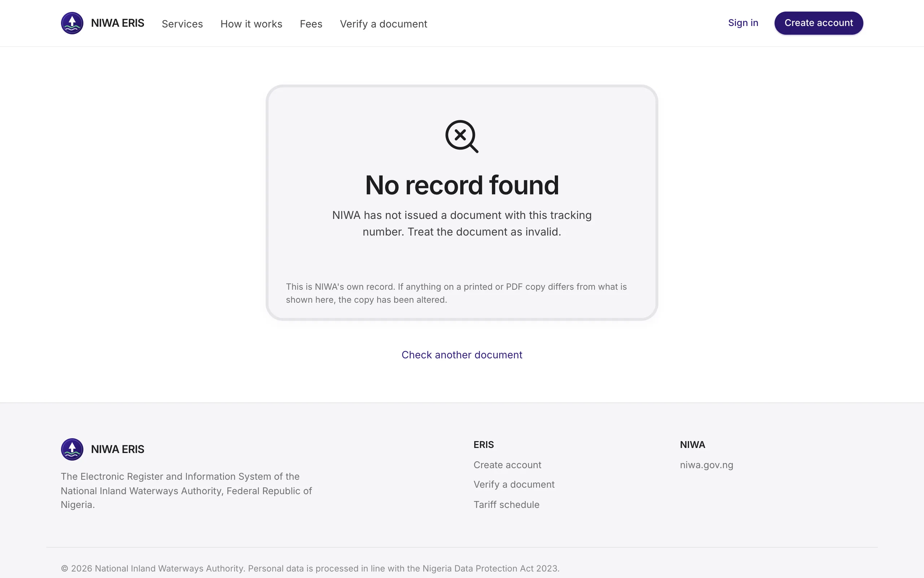924x578 pixels.
Task: Open Verify a document link in footer
Action: coord(514,484)
